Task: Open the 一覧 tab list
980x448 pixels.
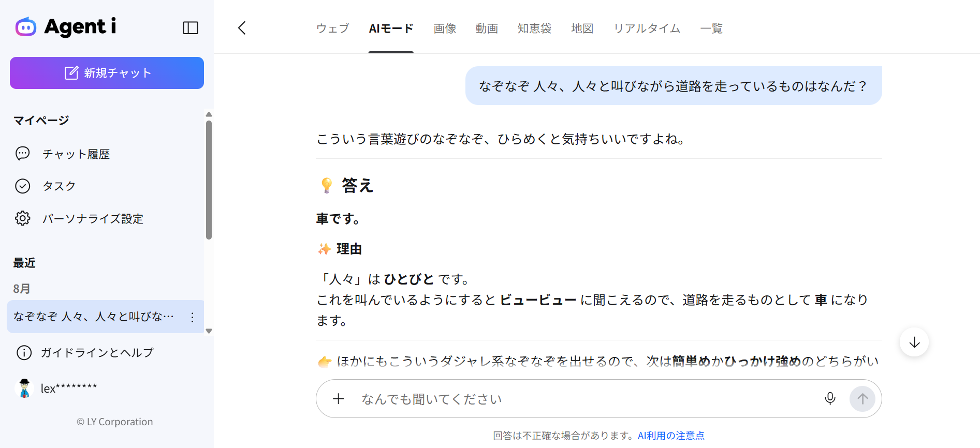Action: pos(711,28)
